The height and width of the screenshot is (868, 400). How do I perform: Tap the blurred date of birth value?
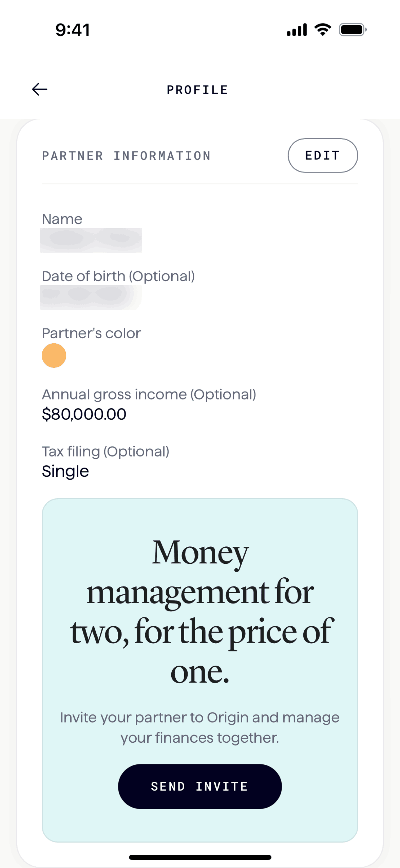tap(91, 297)
